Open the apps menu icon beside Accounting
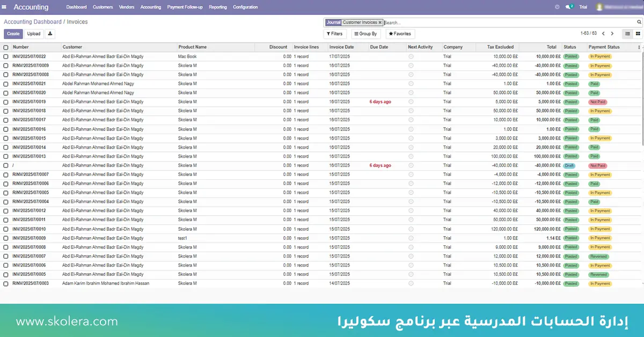The image size is (644, 337). pos(4,7)
